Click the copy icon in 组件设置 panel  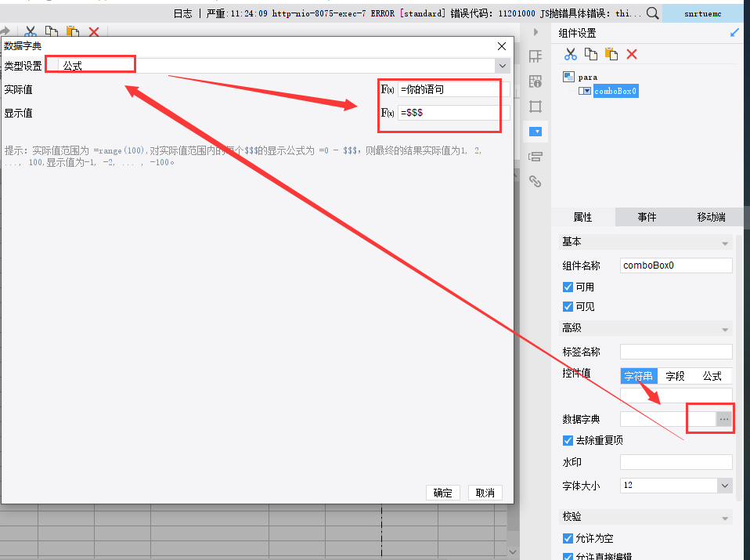click(591, 54)
